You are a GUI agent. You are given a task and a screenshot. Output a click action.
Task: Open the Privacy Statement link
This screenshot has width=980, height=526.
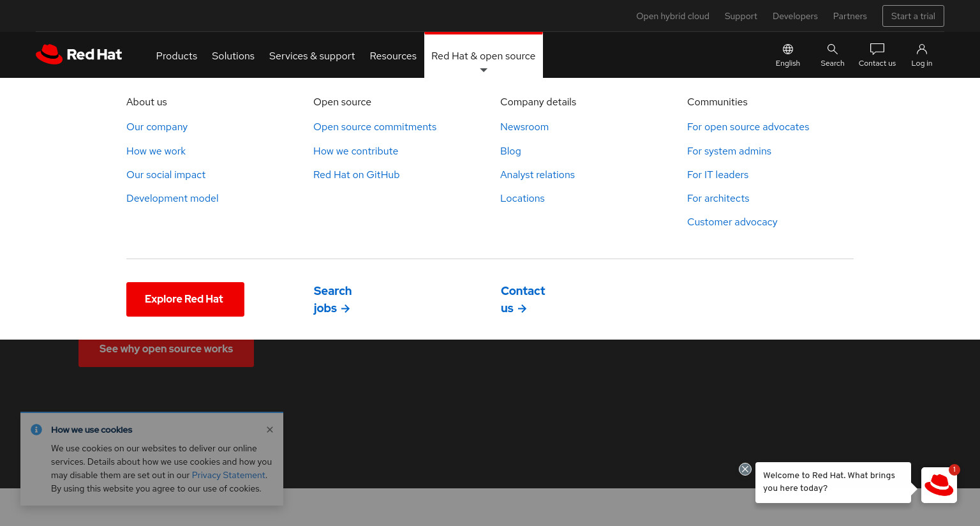pyautogui.click(x=228, y=475)
